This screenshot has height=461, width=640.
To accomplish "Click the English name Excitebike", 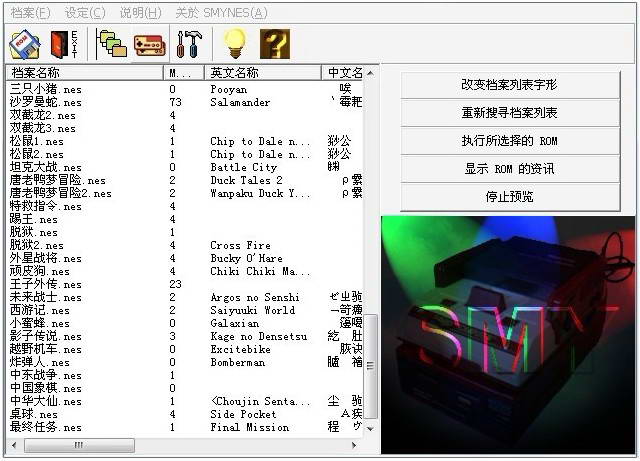I will (240, 350).
